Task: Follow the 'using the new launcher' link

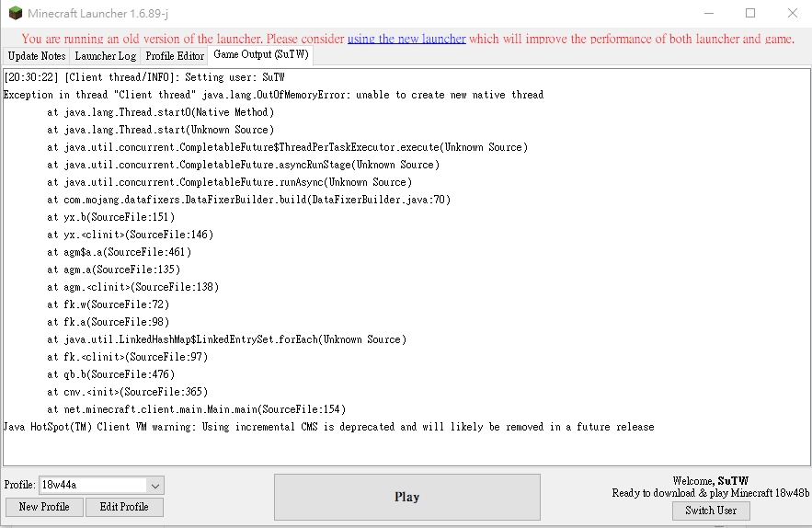Action: (x=406, y=39)
